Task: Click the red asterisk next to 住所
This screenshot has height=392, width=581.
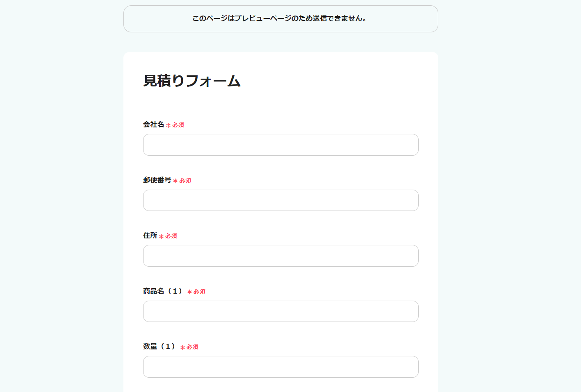Action: point(161,236)
